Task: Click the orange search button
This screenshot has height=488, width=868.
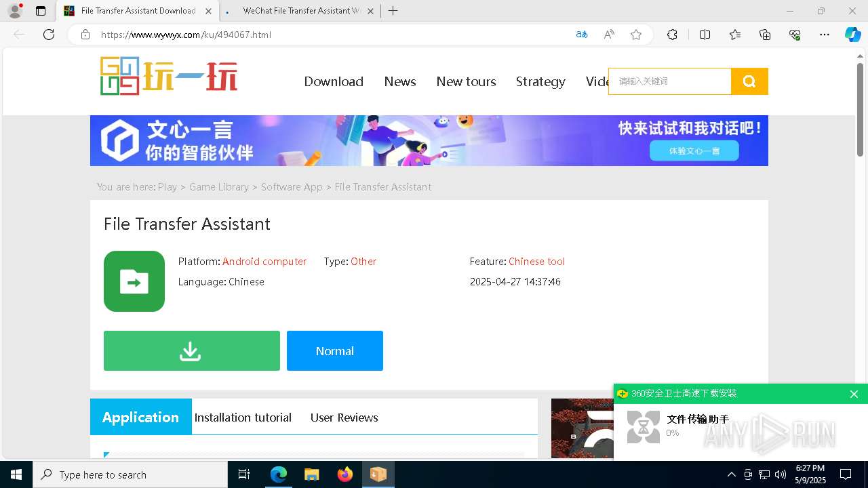Action: pyautogui.click(x=749, y=81)
